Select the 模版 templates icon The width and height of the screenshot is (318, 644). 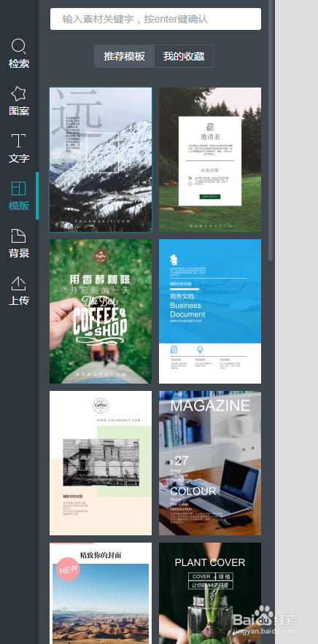[x=18, y=188]
